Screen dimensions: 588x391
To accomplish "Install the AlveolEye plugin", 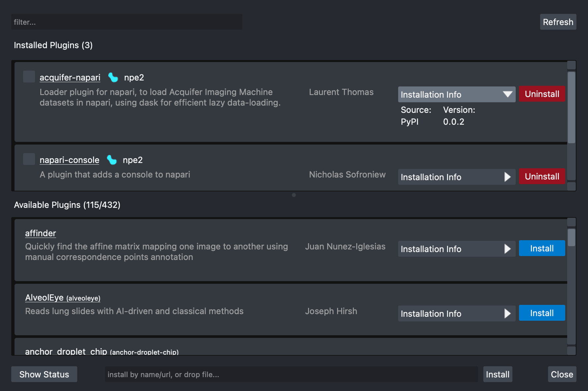I will (x=541, y=313).
